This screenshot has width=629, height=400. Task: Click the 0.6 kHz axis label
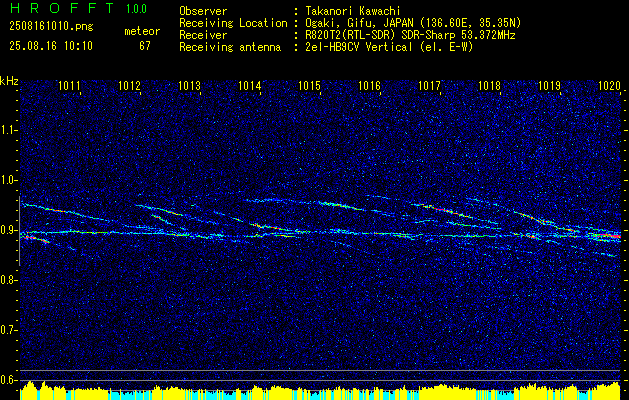9,380
